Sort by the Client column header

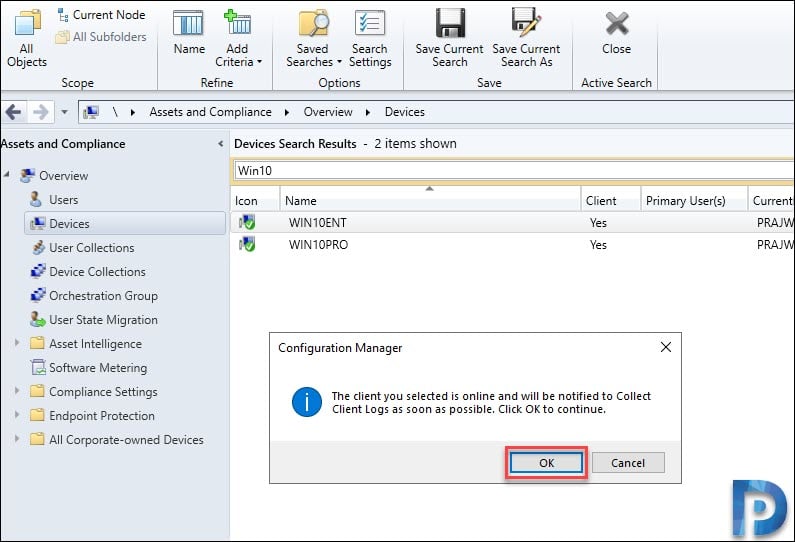pos(610,201)
